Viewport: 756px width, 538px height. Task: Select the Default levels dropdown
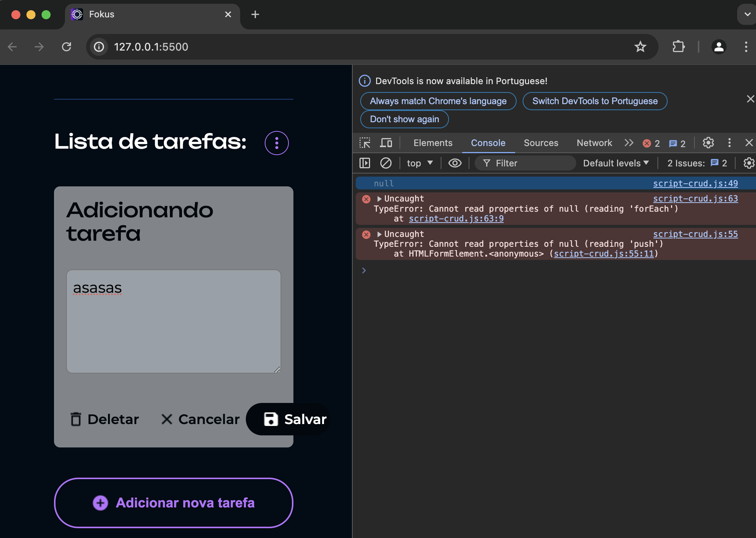point(617,163)
